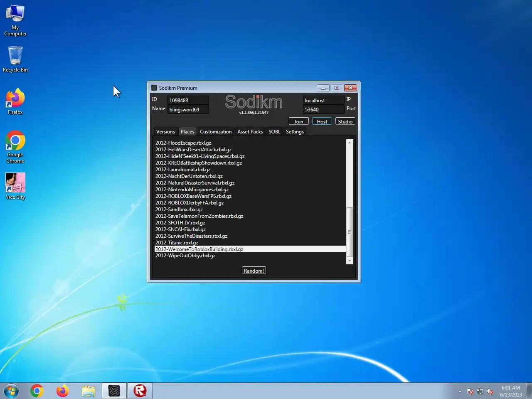The width and height of the screenshot is (532, 399).
Task: Select 2012-FloodEscape.rbxl.gz
Action: (x=250, y=143)
